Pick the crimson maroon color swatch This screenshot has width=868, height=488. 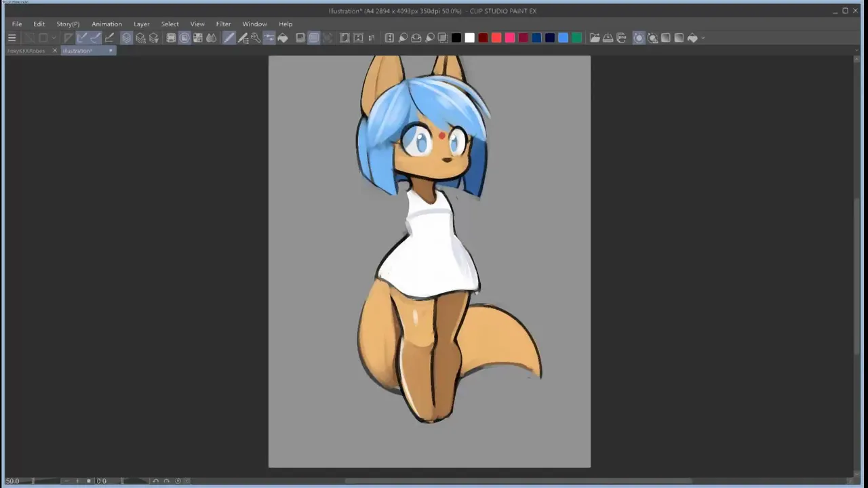tap(523, 38)
